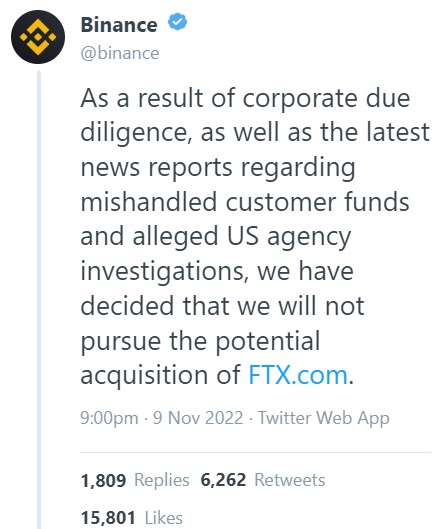
Task: Open the Binance profile avatar
Action: [x=38, y=37]
